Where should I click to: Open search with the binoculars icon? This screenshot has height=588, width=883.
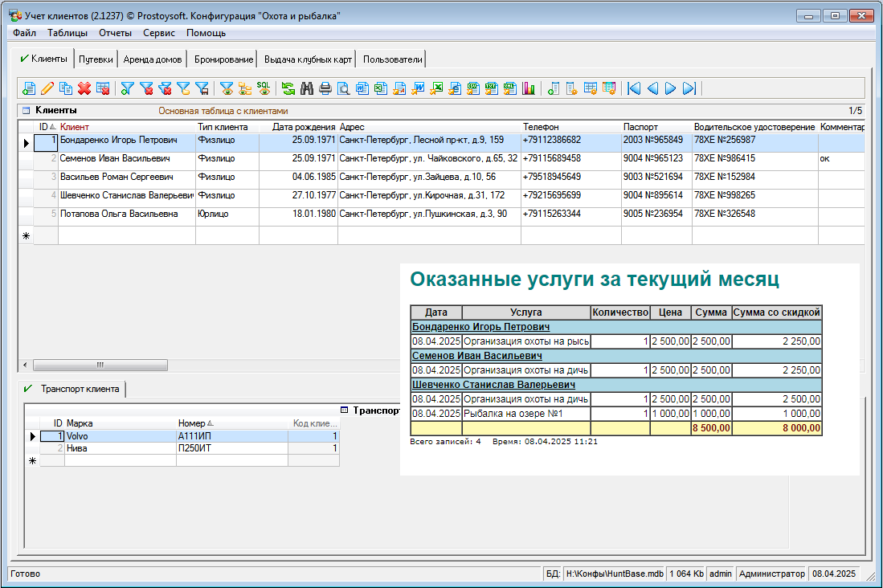pyautogui.click(x=306, y=88)
